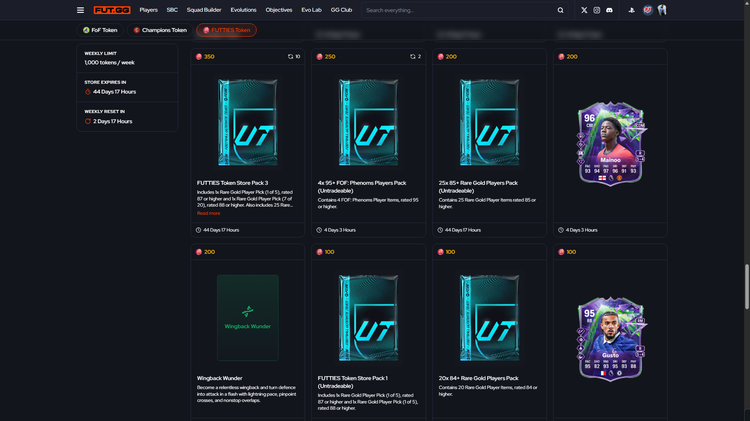
Task: Click the Phenoms Players Pack image
Action: [368, 122]
